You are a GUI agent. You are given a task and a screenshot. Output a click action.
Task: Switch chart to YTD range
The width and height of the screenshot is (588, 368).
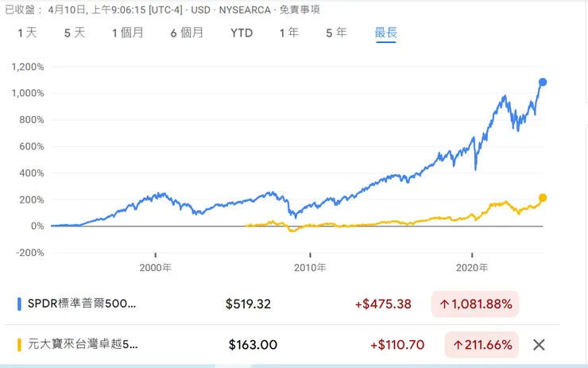pyautogui.click(x=242, y=33)
